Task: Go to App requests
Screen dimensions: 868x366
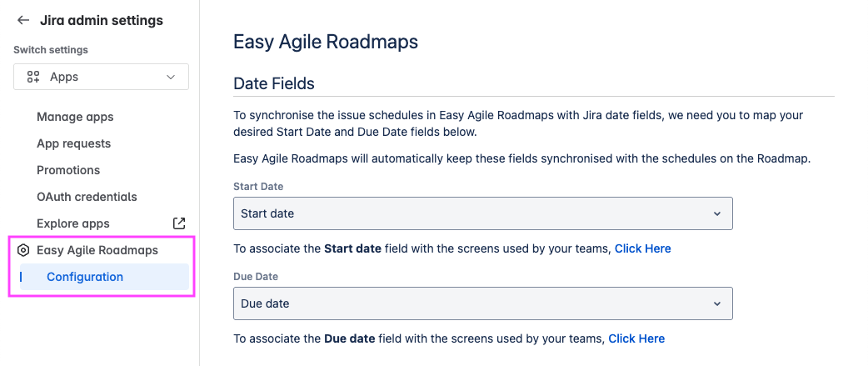Action: [73, 143]
